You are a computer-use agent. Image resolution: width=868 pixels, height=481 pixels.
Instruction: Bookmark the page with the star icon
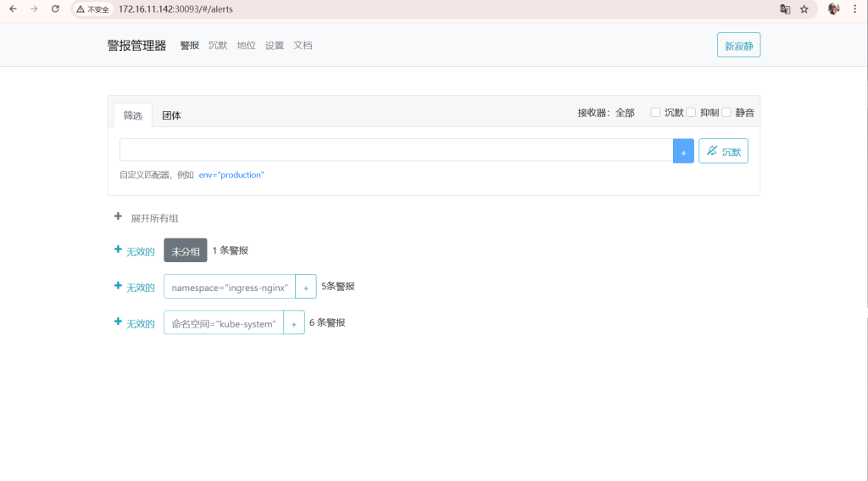click(804, 8)
